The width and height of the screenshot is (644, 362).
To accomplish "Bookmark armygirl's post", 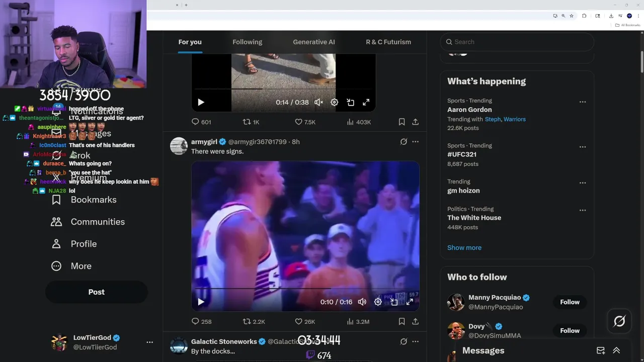I will coord(401,321).
